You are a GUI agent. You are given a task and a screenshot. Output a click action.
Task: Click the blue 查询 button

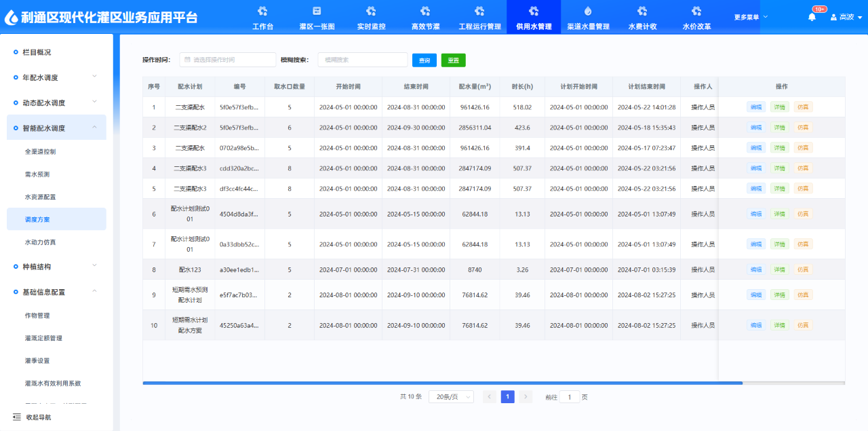tap(425, 60)
